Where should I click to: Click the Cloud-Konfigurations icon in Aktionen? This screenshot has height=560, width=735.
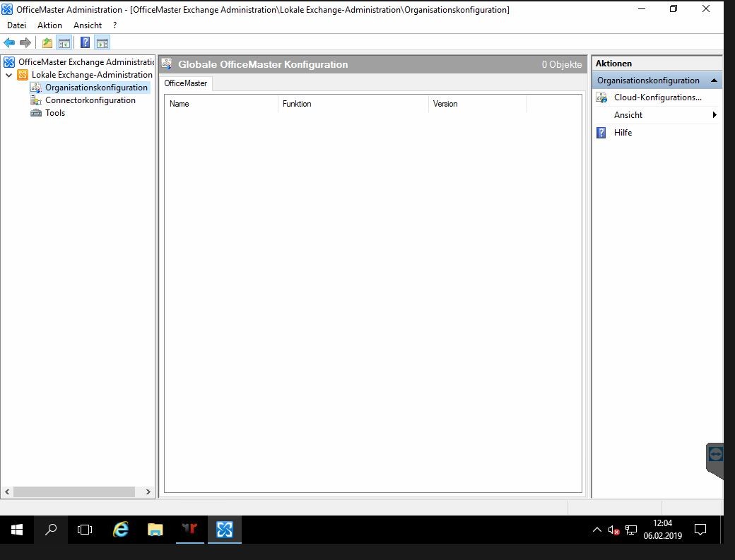[x=601, y=97]
